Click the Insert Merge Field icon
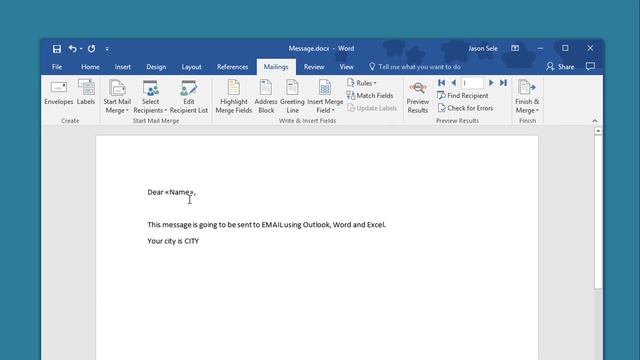The width and height of the screenshot is (640, 360). pos(325,88)
